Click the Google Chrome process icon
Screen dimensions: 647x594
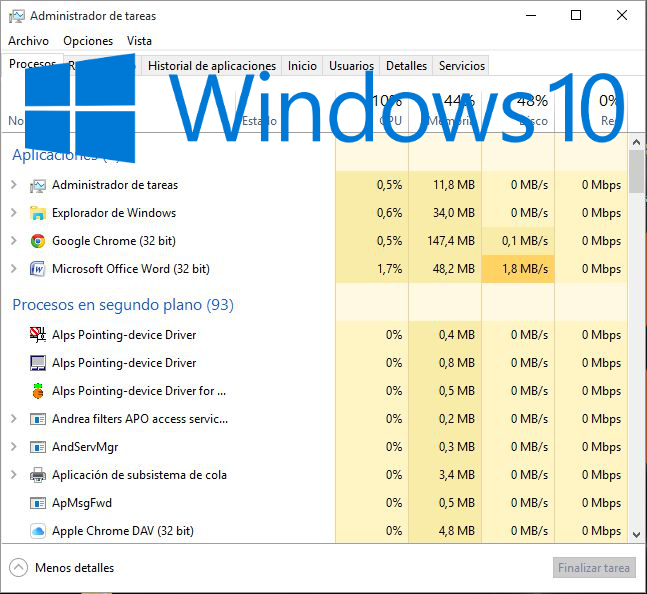pos(38,241)
